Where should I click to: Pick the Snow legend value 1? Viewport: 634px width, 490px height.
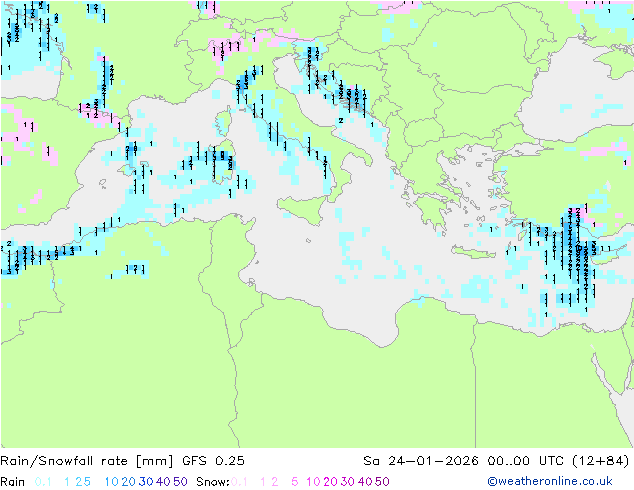263,482
